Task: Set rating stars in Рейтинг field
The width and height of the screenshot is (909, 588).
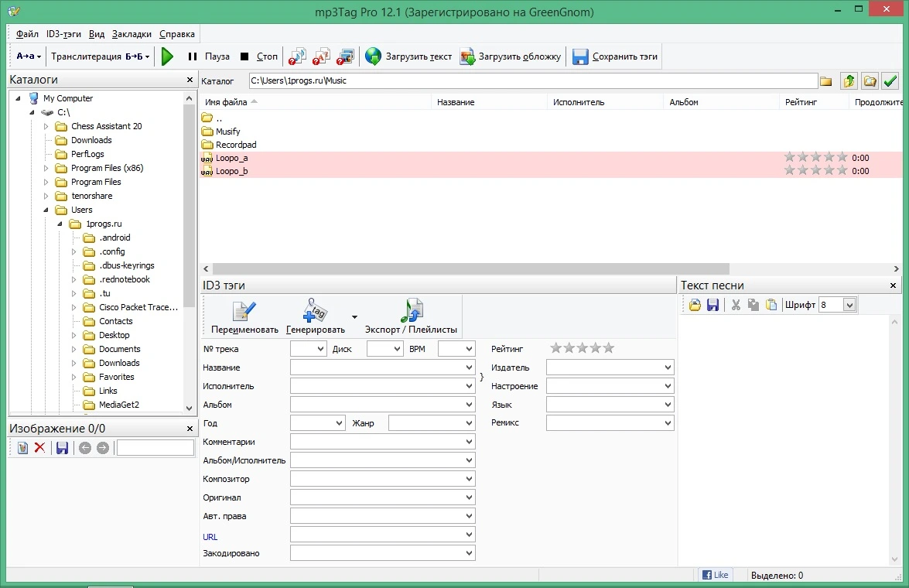Action: tap(582, 348)
